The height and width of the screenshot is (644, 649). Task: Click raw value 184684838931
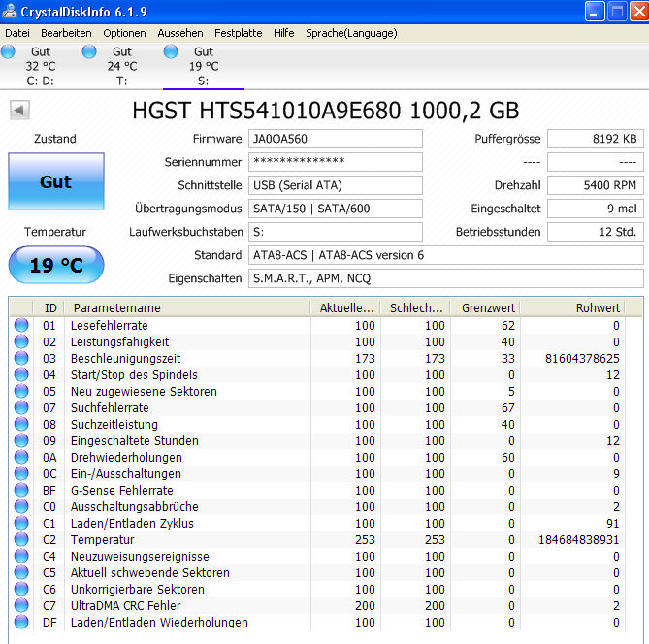[578, 539]
